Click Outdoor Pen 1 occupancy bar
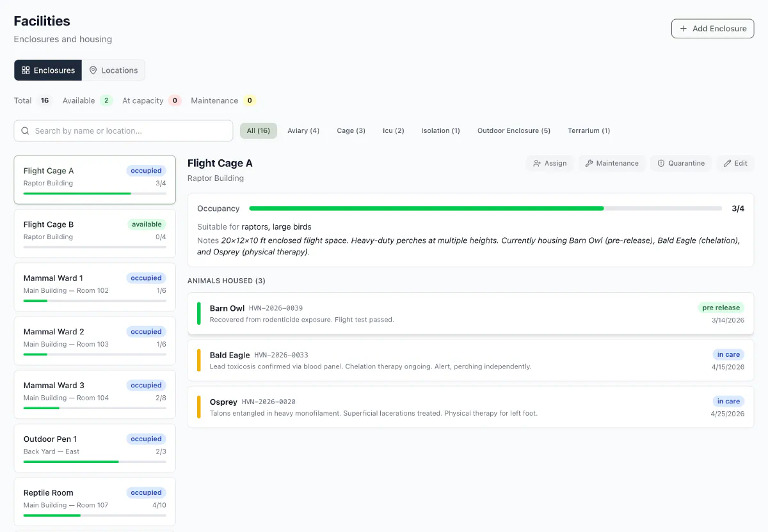768x532 pixels. [95, 462]
